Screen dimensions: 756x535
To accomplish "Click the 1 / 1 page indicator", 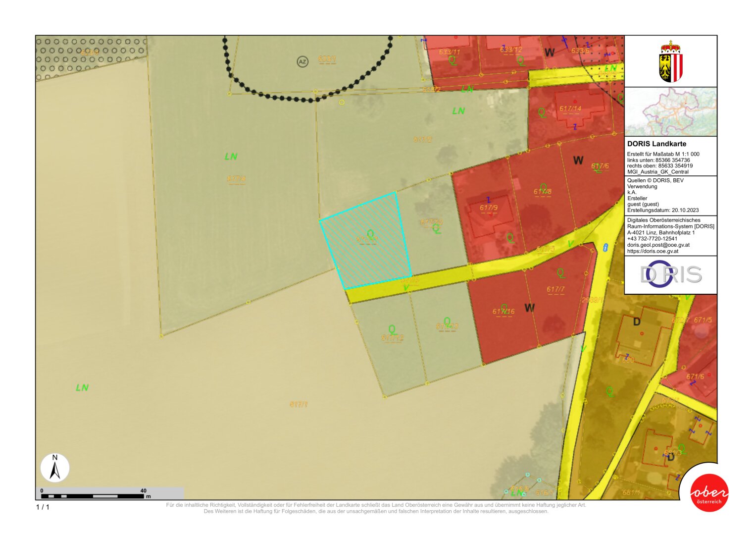I will pyautogui.click(x=43, y=507).
